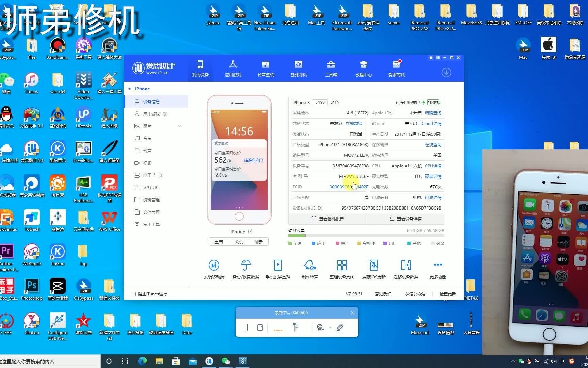Open the 爱思商城 store tab
The height and width of the screenshot is (368, 588).
click(x=396, y=68)
